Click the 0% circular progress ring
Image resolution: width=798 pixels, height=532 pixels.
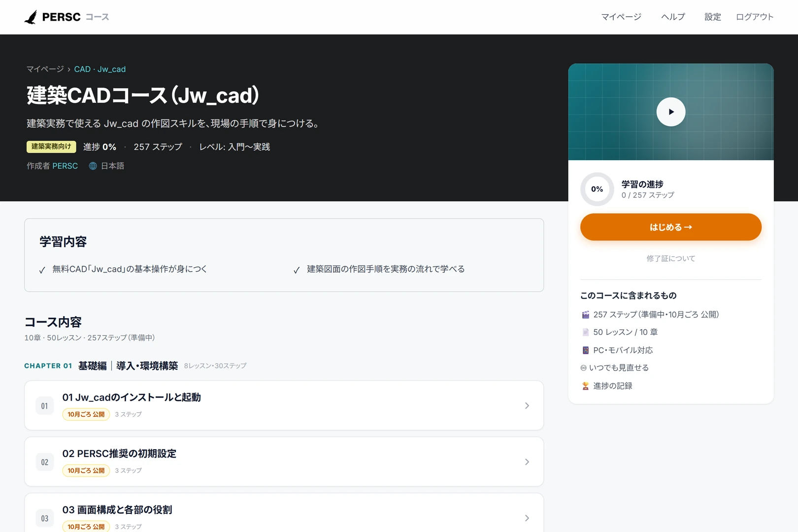597,189
